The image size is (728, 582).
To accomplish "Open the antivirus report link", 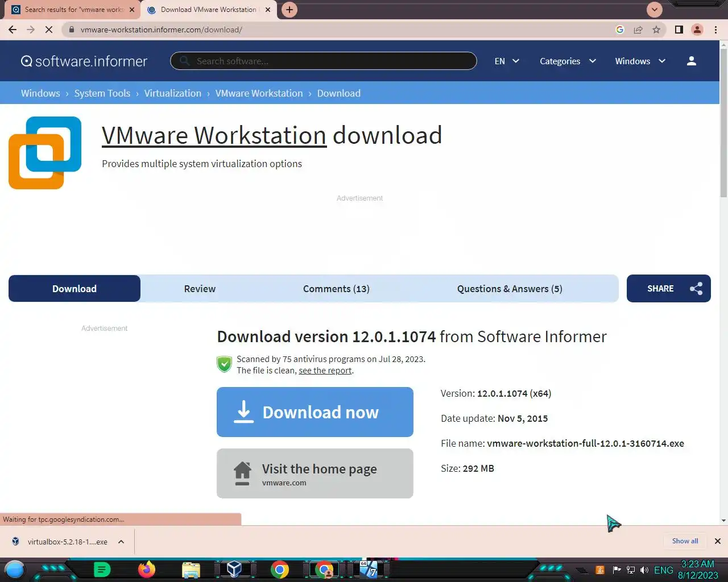I will pyautogui.click(x=325, y=371).
